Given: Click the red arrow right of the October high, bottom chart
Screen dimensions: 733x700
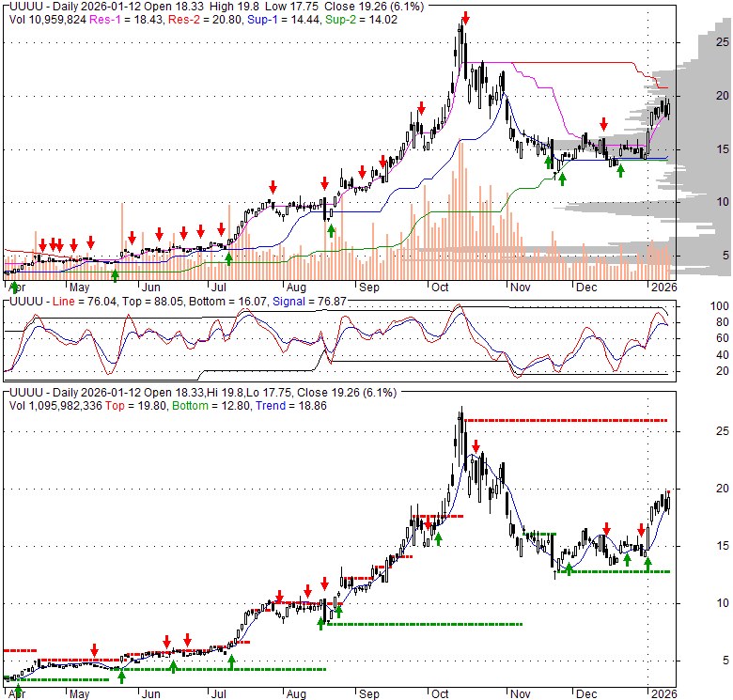Looking at the screenshot, I should (x=476, y=445).
